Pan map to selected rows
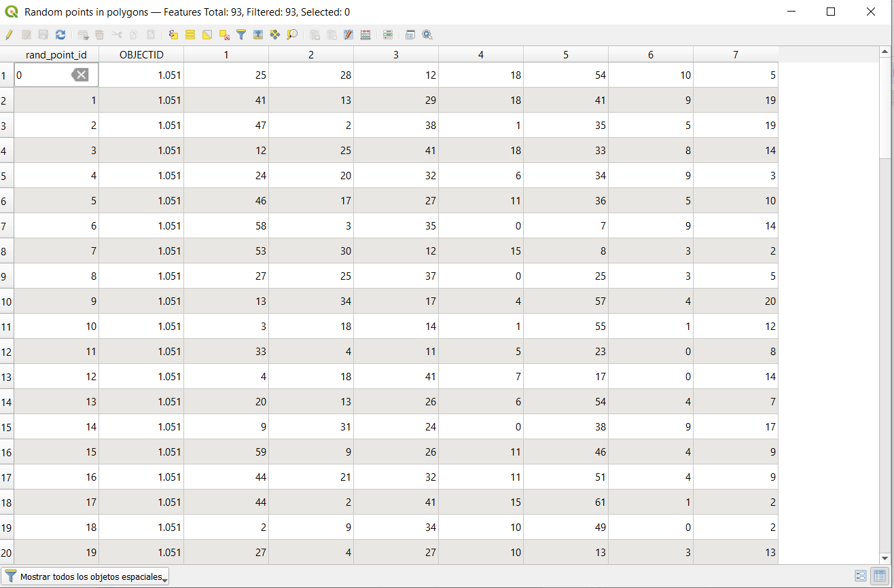Image resolution: width=894 pixels, height=588 pixels. point(275,35)
